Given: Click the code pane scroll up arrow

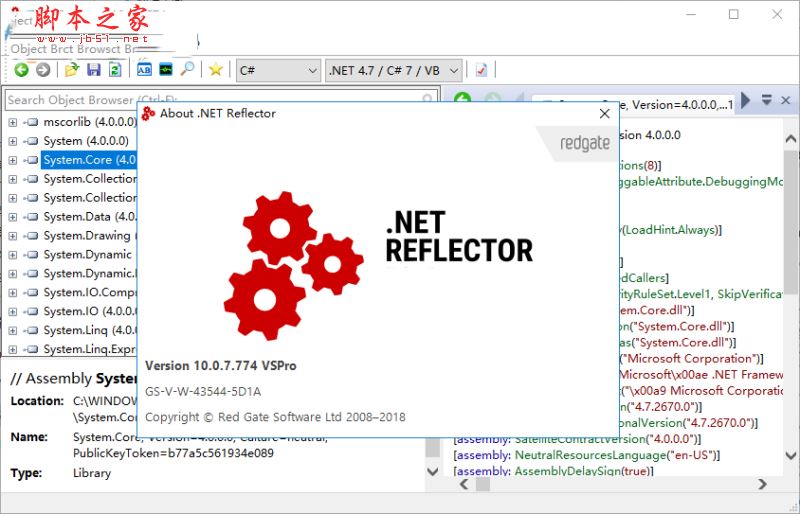Looking at the screenshot, I should (x=791, y=138).
